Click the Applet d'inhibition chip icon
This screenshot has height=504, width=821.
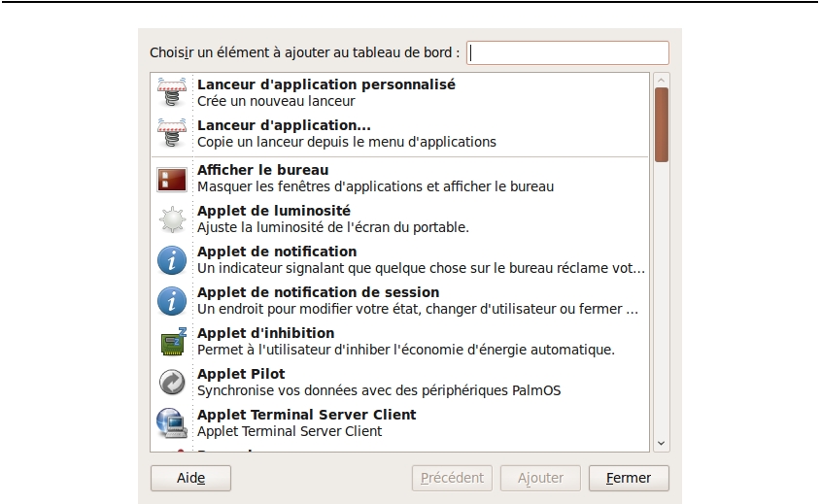click(172, 342)
